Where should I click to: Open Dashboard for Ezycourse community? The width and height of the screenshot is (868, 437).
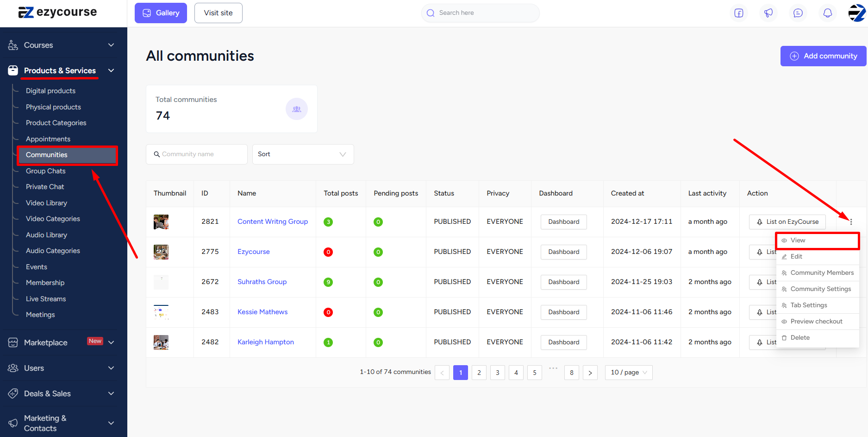click(564, 252)
